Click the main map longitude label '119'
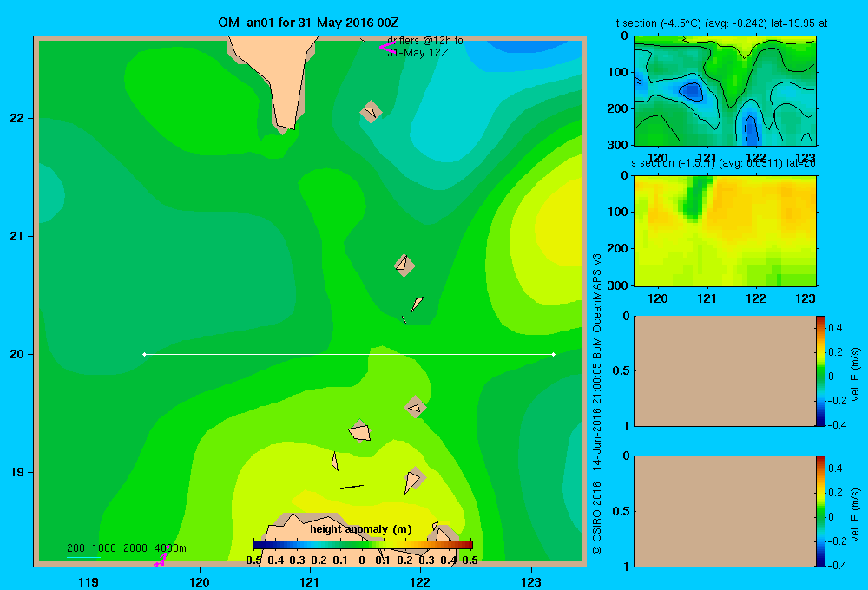This screenshot has height=590, width=868. tap(89, 581)
